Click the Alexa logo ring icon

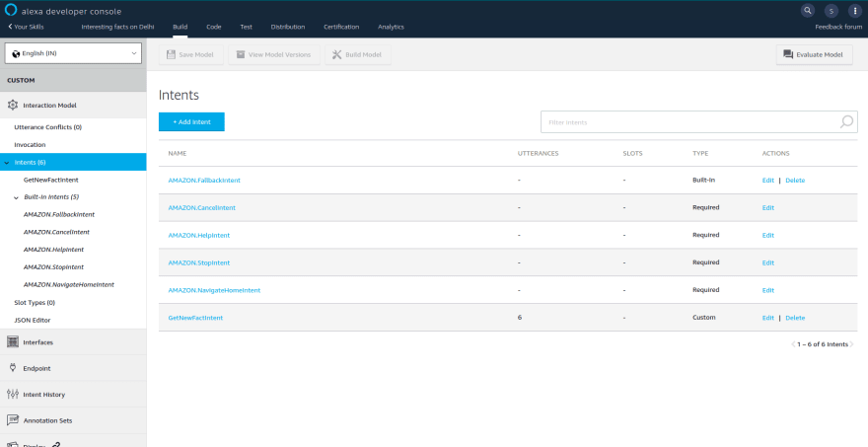click(11, 11)
